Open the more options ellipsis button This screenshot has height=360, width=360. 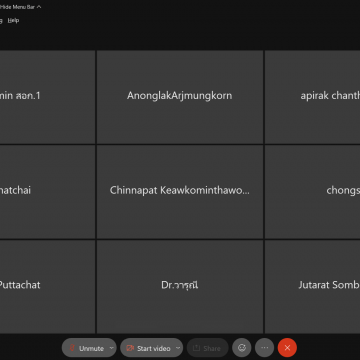tap(264, 348)
